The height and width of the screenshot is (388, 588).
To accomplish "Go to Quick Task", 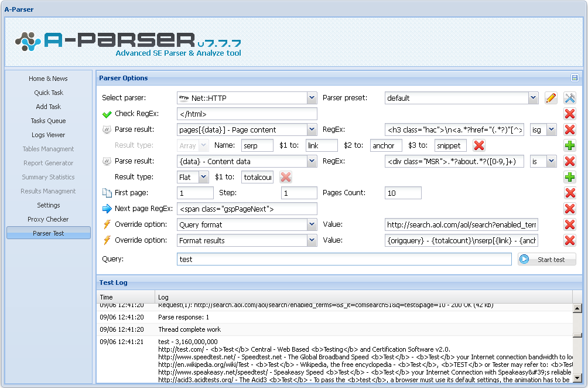I will pyautogui.click(x=49, y=93).
